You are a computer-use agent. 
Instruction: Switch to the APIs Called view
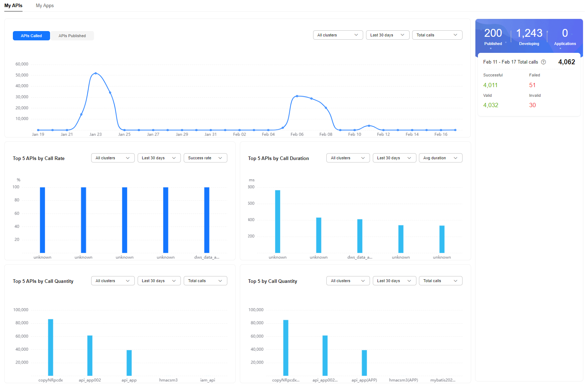[31, 36]
